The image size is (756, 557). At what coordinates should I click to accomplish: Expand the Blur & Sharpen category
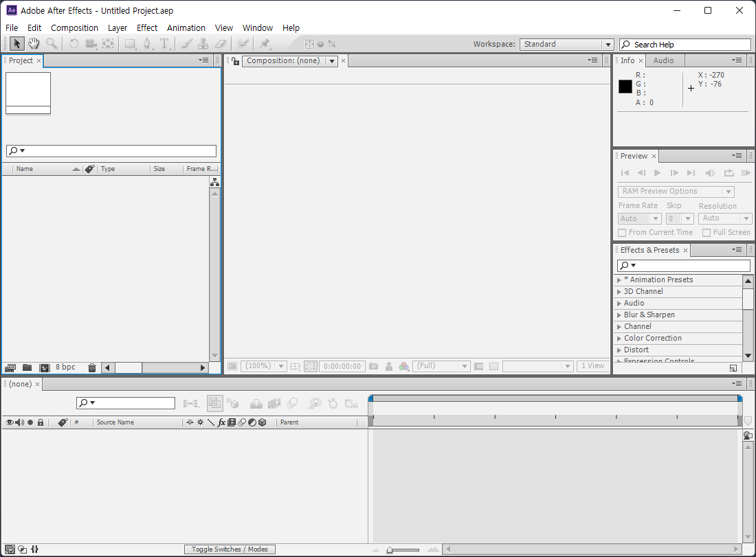click(x=619, y=315)
